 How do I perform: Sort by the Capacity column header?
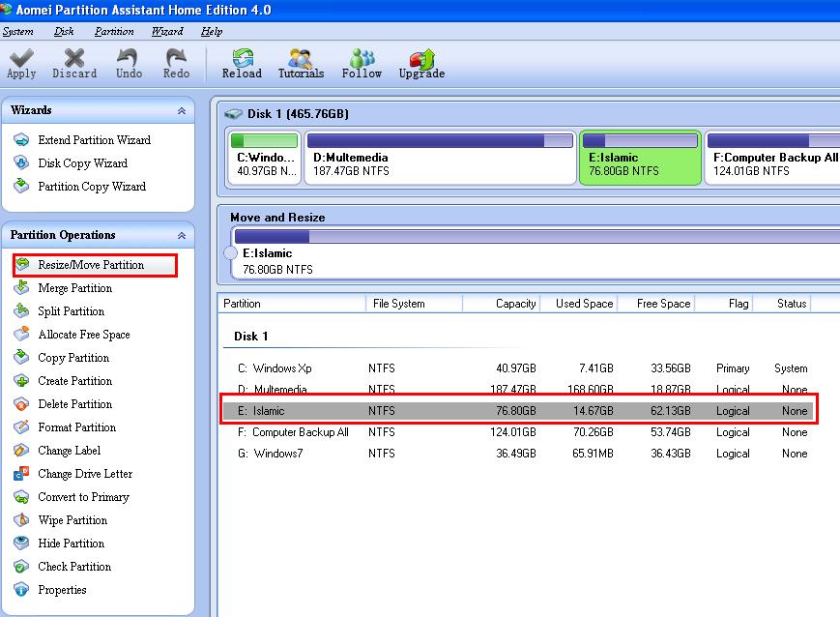(501, 304)
